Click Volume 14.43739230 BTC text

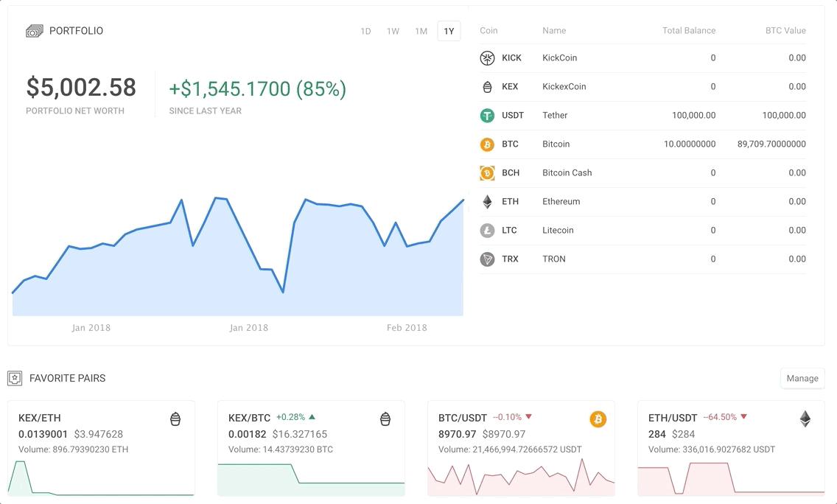click(281, 449)
